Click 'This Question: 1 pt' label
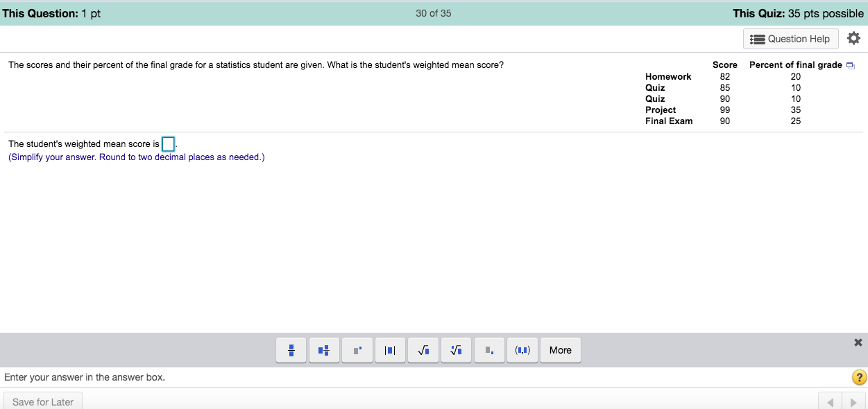The width and height of the screenshot is (868, 409). point(52,14)
